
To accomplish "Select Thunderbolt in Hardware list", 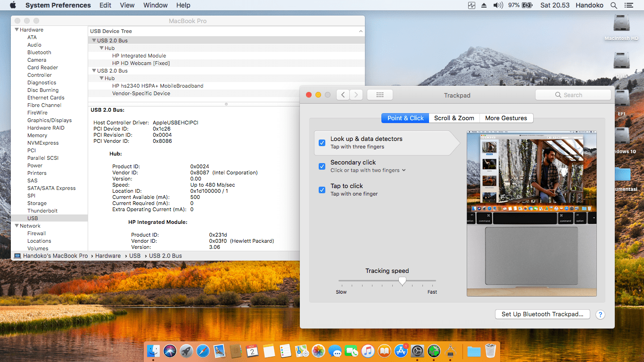I will (41, 211).
